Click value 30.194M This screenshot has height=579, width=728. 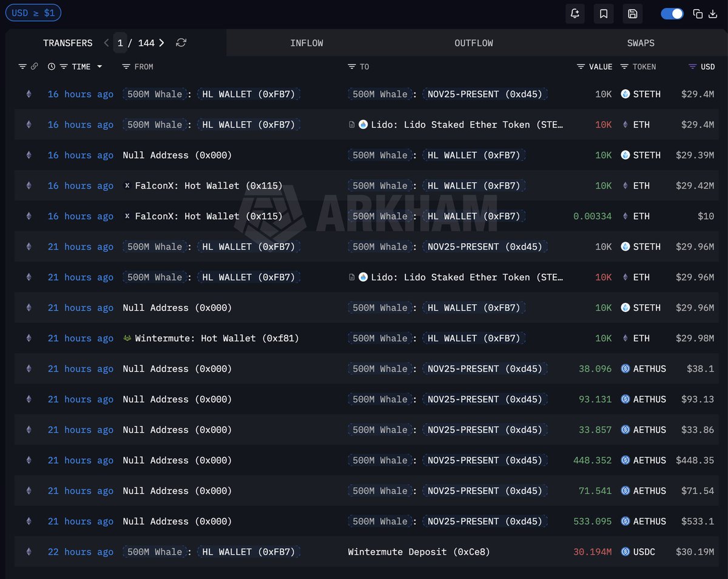coord(593,552)
